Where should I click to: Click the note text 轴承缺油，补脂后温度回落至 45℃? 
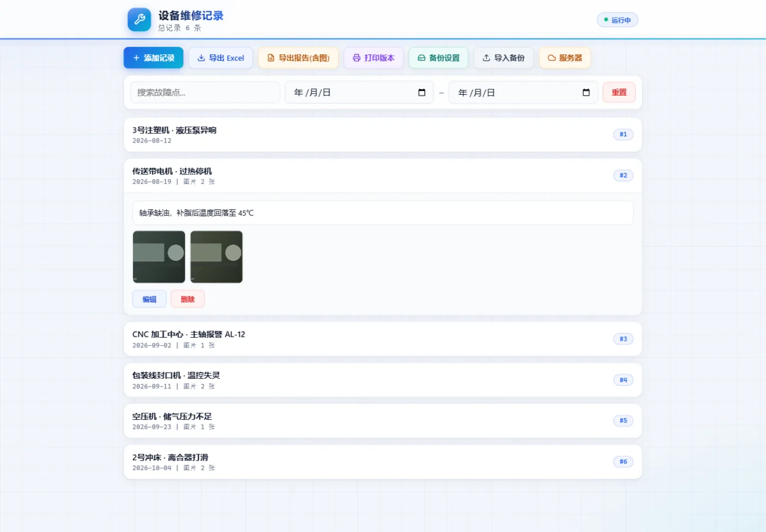[x=196, y=213]
